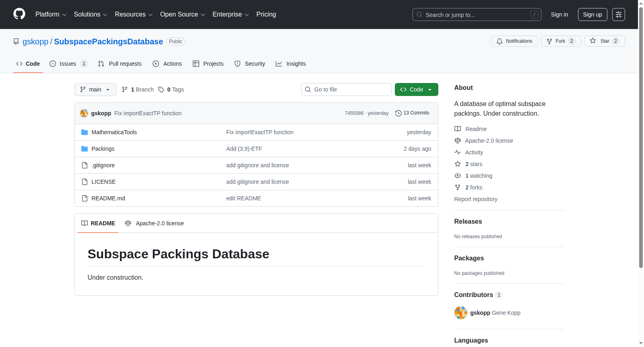This screenshot has height=347, width=644.
Task: Click the .gitignore file icon
Action: pyautogui.click(x=85, y=165)
